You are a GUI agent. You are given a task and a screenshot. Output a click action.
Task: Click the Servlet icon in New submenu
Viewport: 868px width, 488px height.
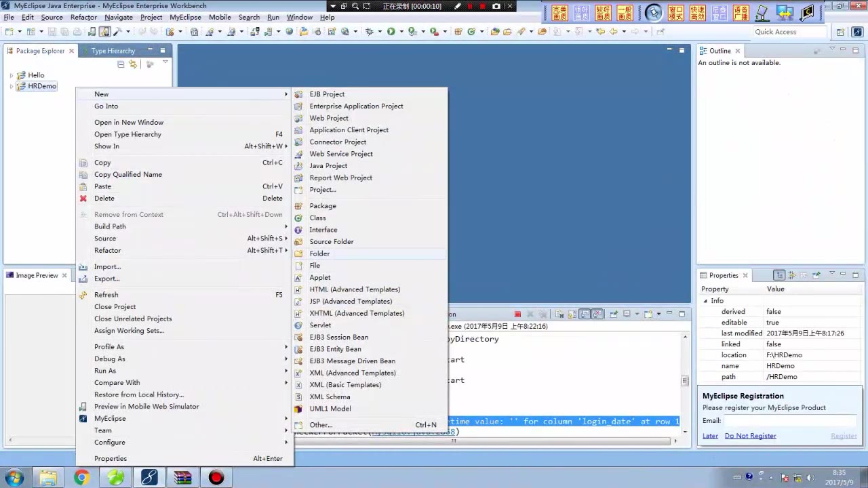tap(298, 325)
